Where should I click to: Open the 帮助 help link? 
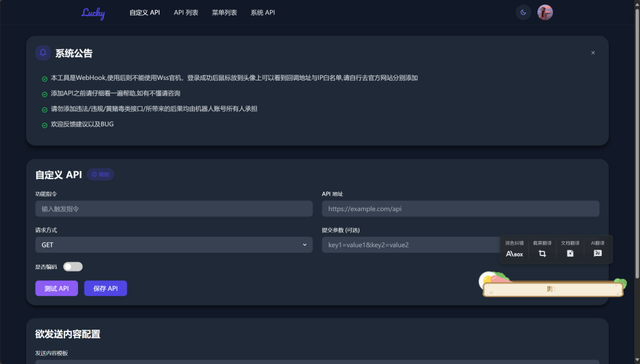click(x=101, y=175)
